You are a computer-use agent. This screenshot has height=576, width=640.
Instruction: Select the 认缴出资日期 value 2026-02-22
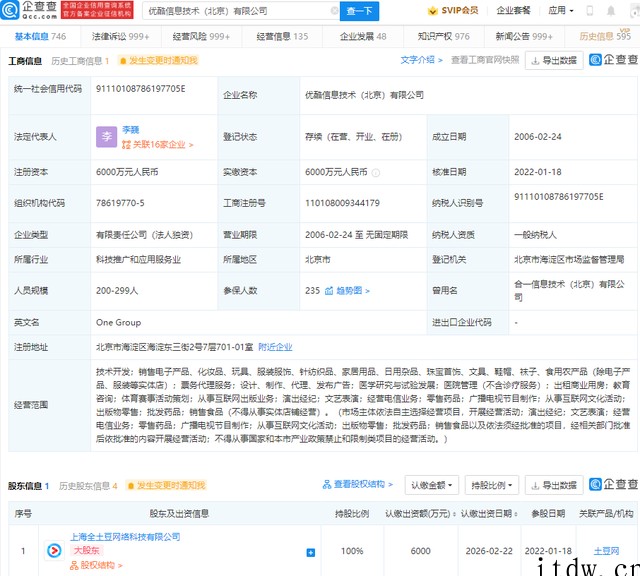489,551
